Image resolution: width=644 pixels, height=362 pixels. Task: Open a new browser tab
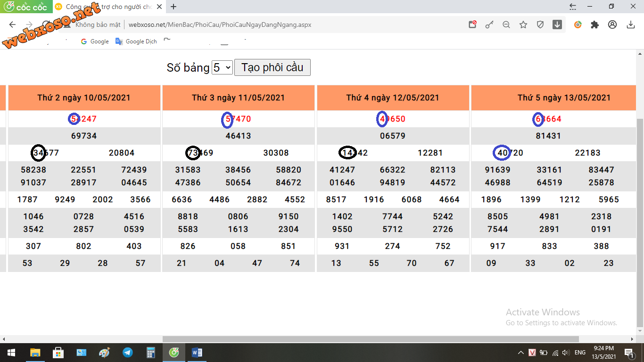click(173, 7)
